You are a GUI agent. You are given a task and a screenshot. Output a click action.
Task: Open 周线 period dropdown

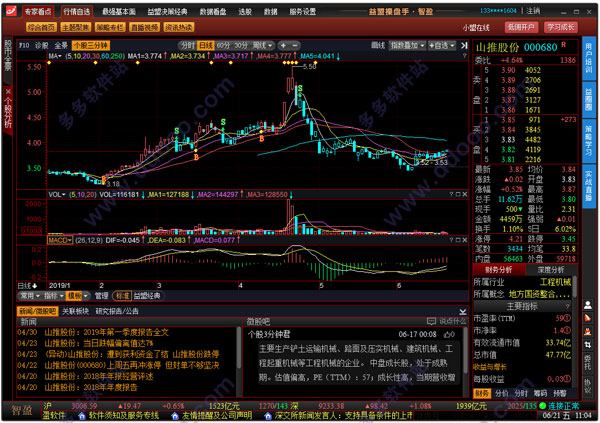263,46
